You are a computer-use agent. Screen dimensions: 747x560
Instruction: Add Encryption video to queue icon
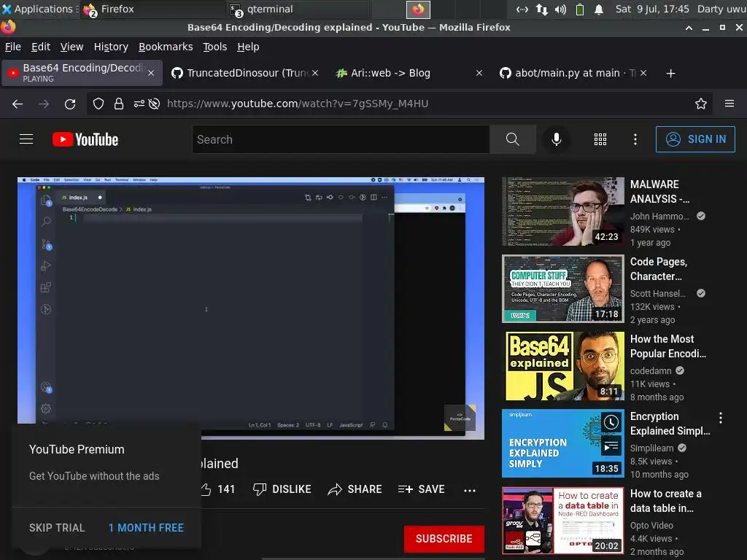coord(611,446)
